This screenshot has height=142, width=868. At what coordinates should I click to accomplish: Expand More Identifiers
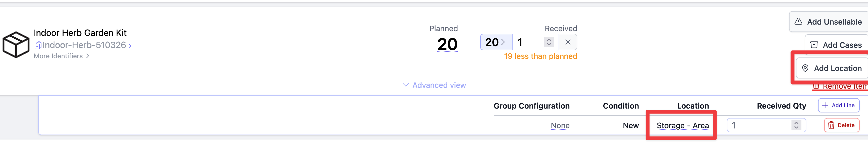[61, 56]
